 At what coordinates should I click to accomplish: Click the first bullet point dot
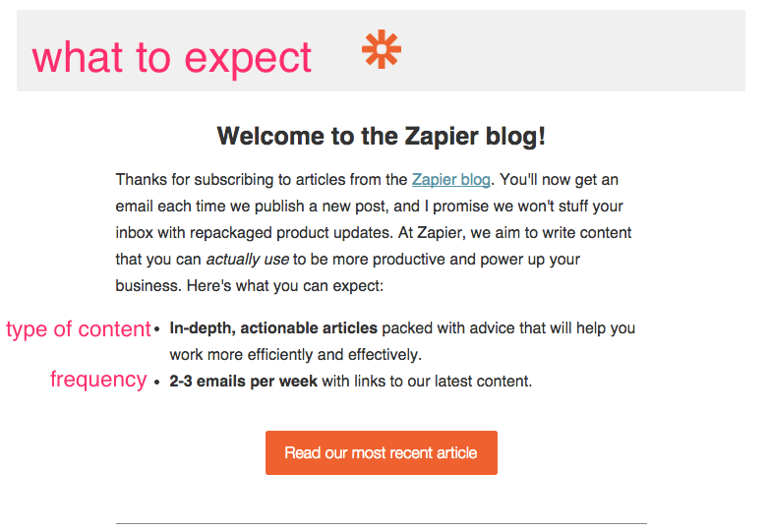157,329
